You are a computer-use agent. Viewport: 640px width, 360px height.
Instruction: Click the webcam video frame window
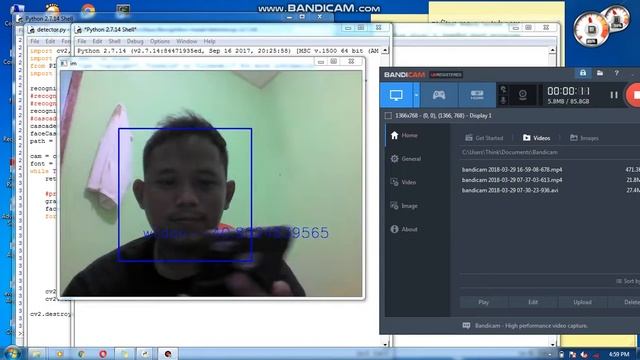point(211,183)
